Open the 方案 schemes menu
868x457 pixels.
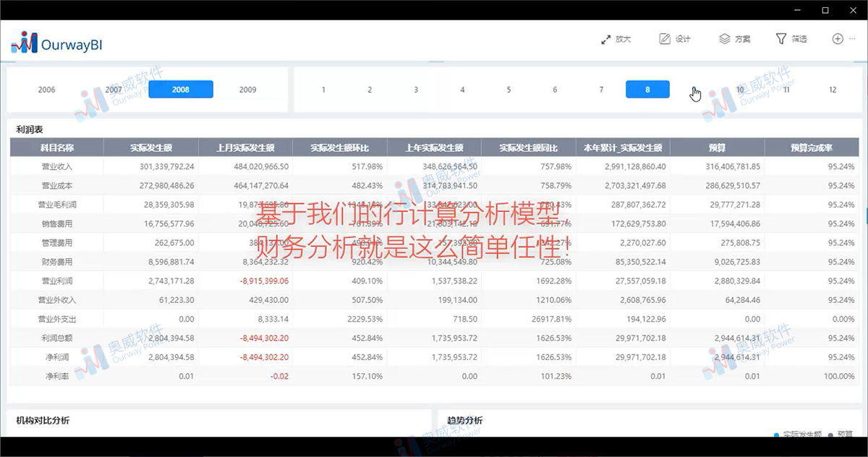(734, 39)
